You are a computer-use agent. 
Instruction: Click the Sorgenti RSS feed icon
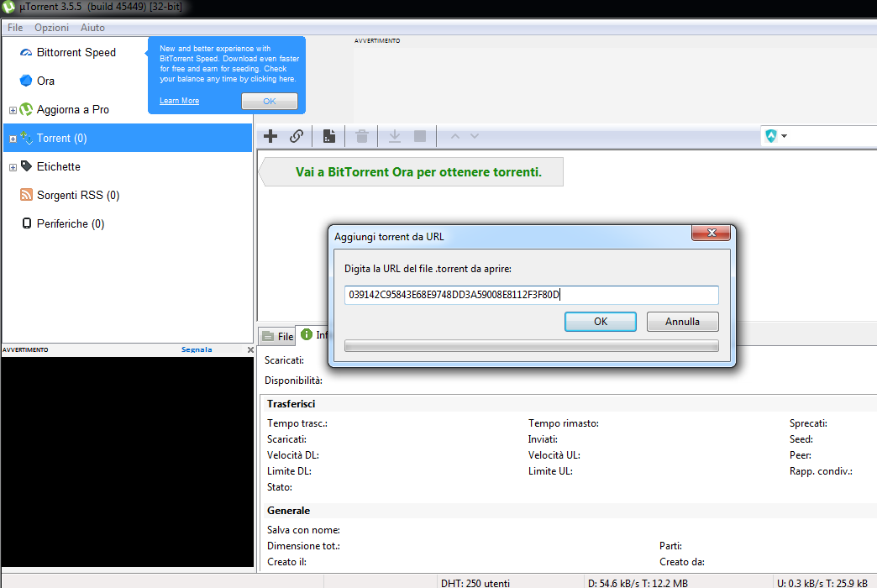26,195
